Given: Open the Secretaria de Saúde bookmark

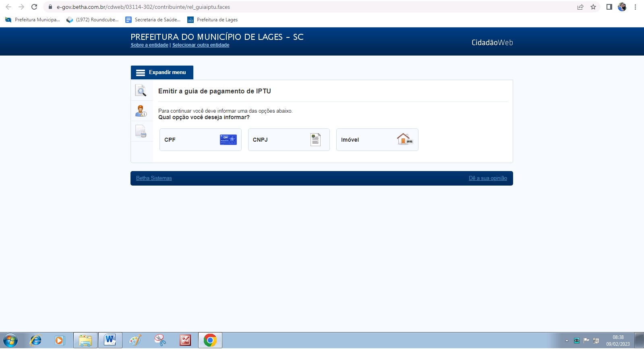Looking at the screenshot, I should pos(153,20).
